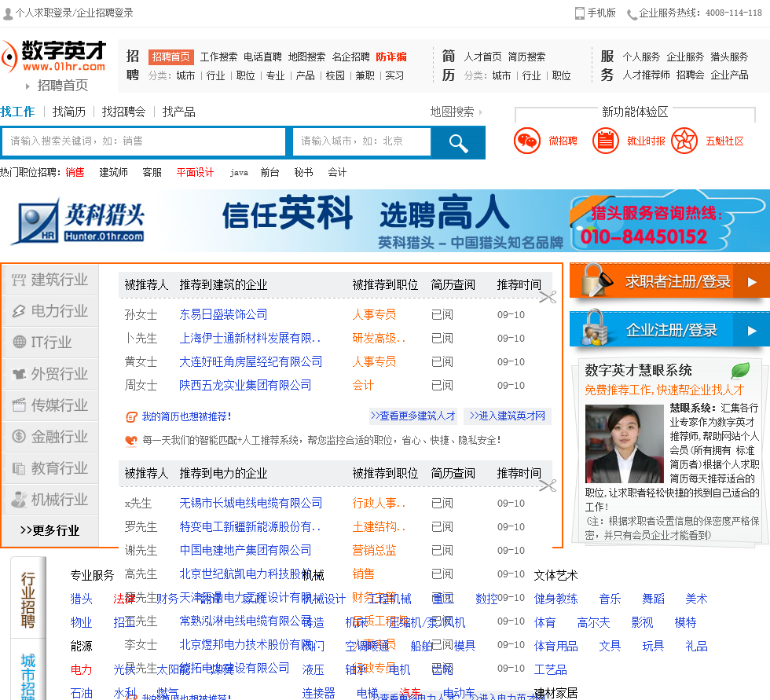Click the 建筑行业 sidebar icon
This screenshot has height=700, width=770.
click(19, 280)
